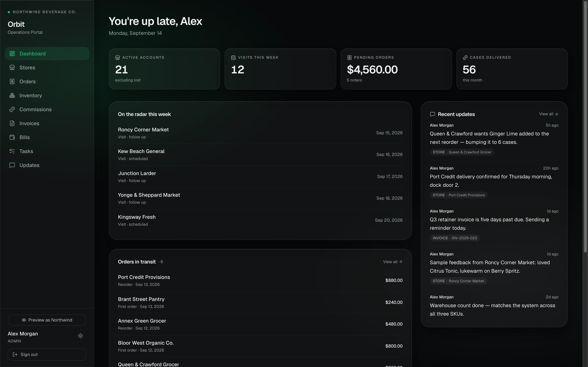Open the Pending Orders stat card
Image resolution: width=588 pixels, height=367 pixels.
(396, 69)
